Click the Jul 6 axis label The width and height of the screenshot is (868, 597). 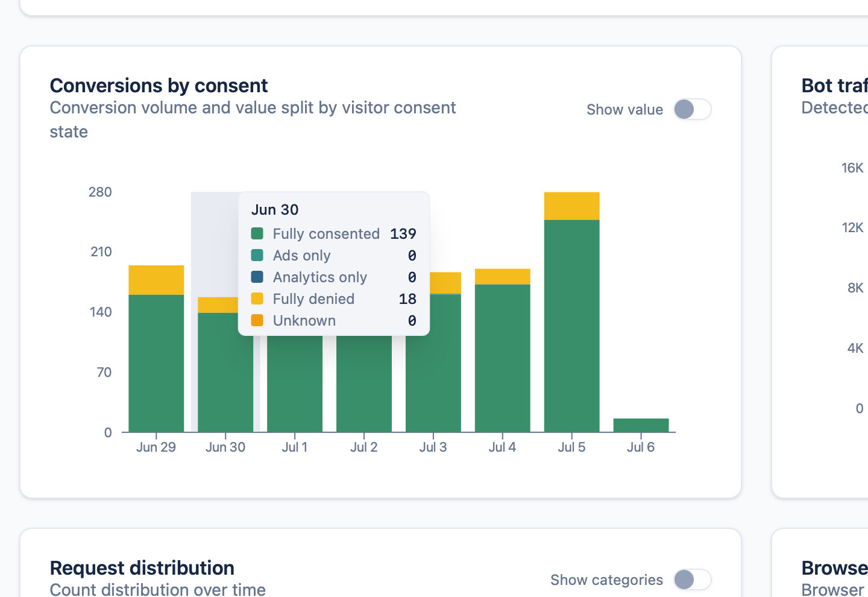pyautogui.click(x=641, y=447)
